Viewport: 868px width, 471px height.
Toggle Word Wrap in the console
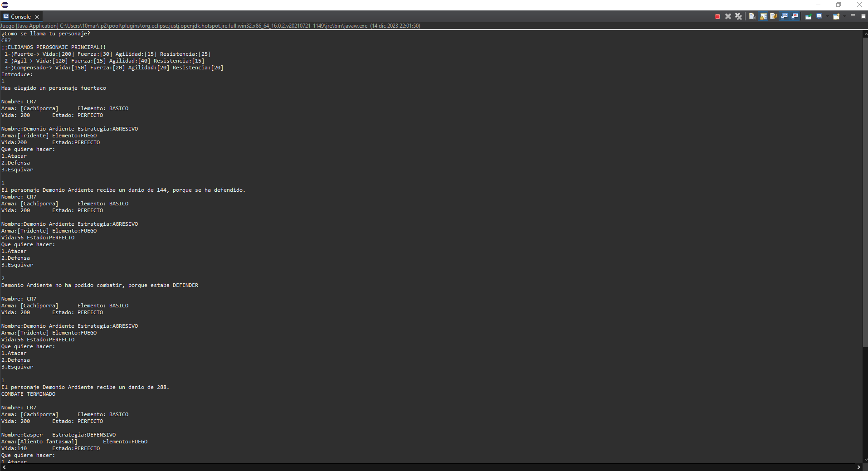coord(774,16)
